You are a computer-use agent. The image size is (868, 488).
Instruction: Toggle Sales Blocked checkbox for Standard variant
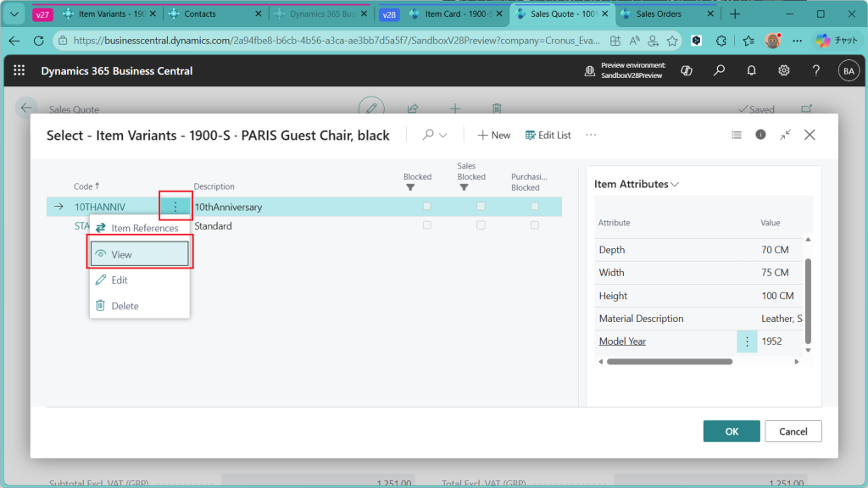[481, 225]
